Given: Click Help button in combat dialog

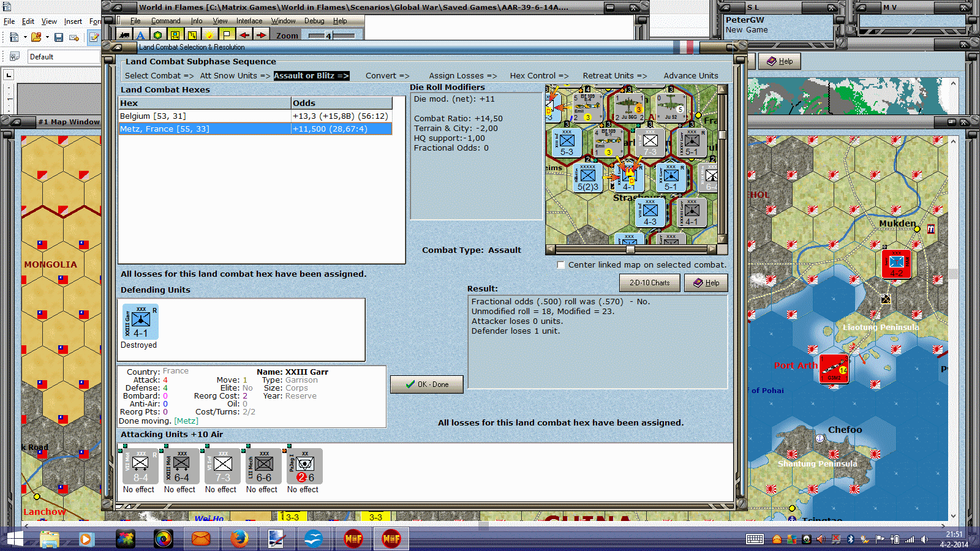Looking at the screenshot, I should [x=706, y=283].
